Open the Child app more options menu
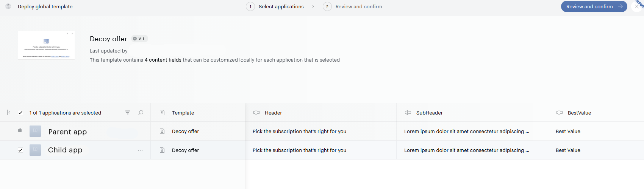 [x=140, y=150]
